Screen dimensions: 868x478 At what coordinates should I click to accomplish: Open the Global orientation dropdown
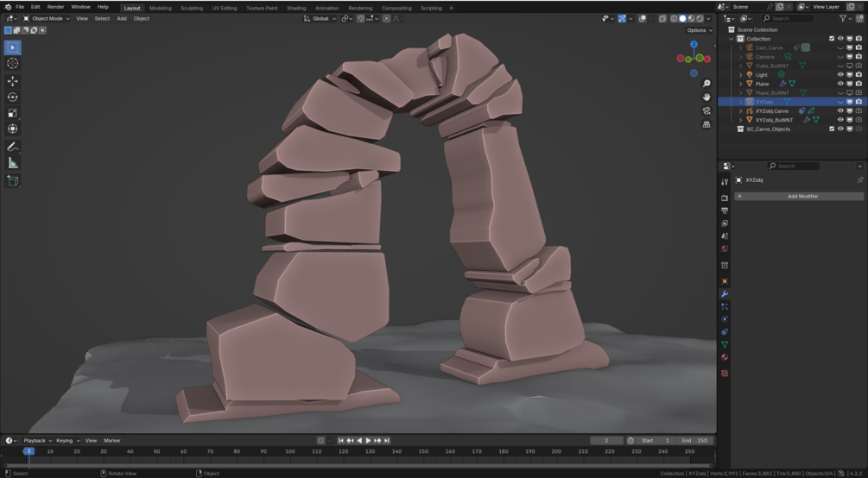coord(320,18)
